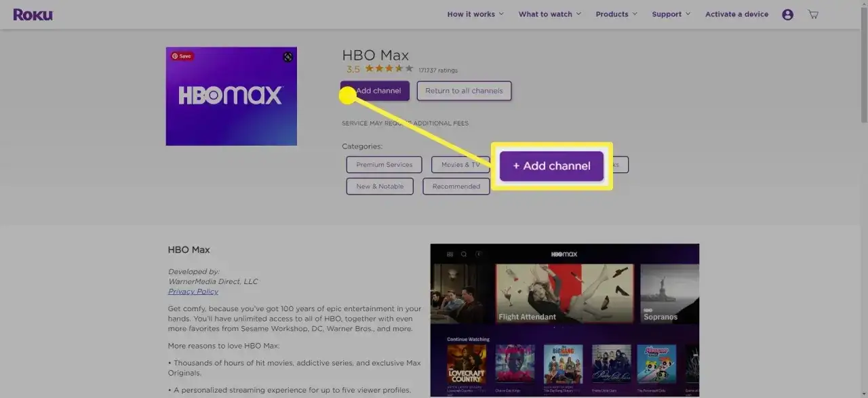Click the HBO Max app screenshot preview
Screen dimensions: 868x398
[x=565, y=320]
